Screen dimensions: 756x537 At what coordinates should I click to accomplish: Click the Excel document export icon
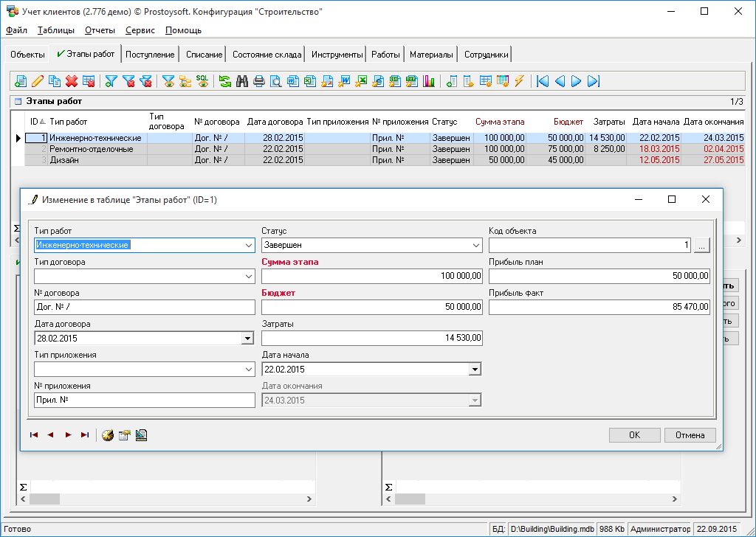310,81
